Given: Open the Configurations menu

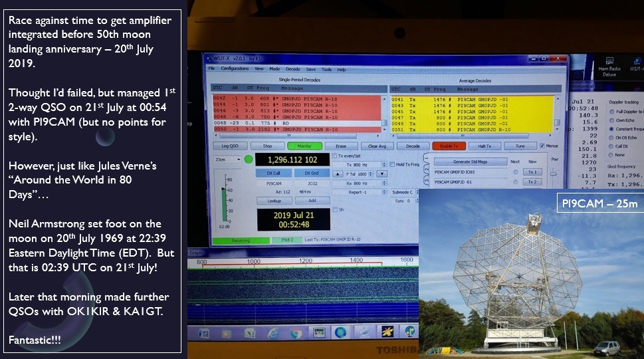Looking at the screenshot, I should pyautogui.click(x=235, y=68).
